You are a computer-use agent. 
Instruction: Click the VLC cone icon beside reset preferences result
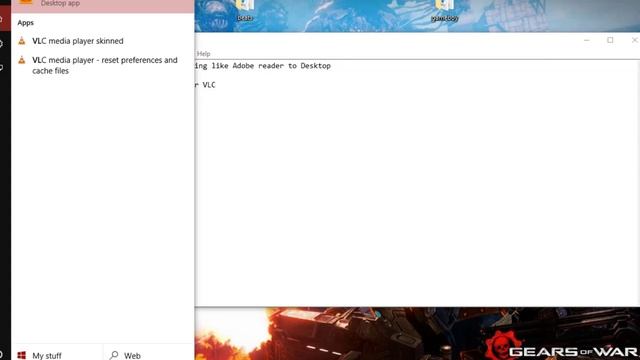point(22,60)
